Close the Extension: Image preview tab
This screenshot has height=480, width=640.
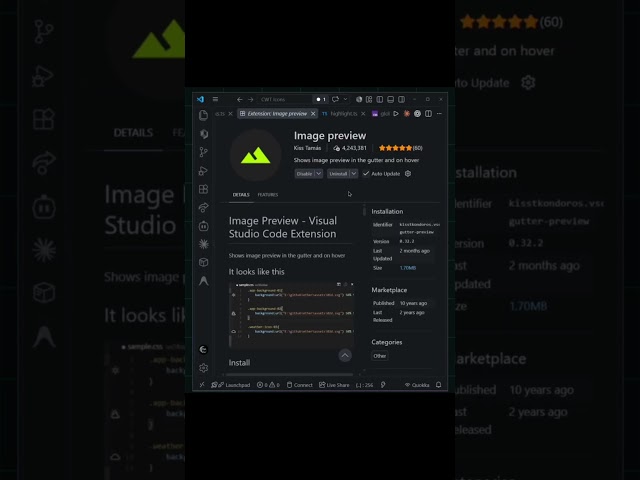click(313, 114)
